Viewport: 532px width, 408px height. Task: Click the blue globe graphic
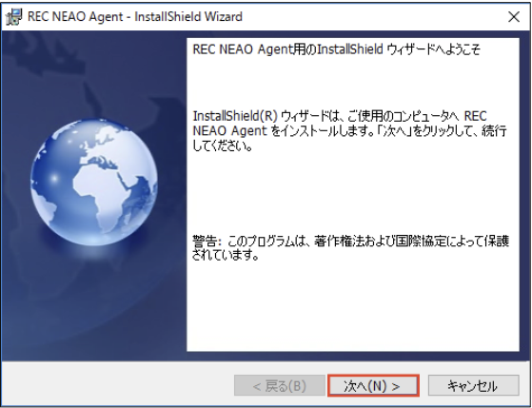(x=94, y=182)
